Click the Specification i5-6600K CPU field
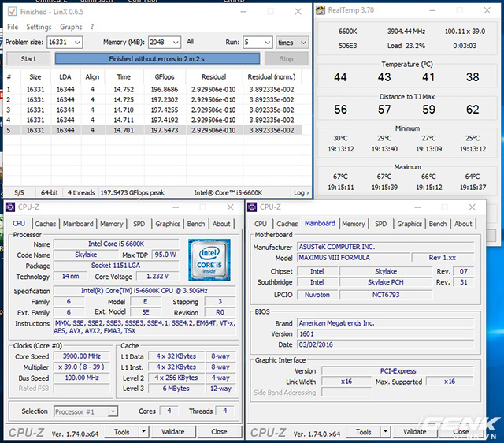The image size is (504, 443). tap(144, 291)
